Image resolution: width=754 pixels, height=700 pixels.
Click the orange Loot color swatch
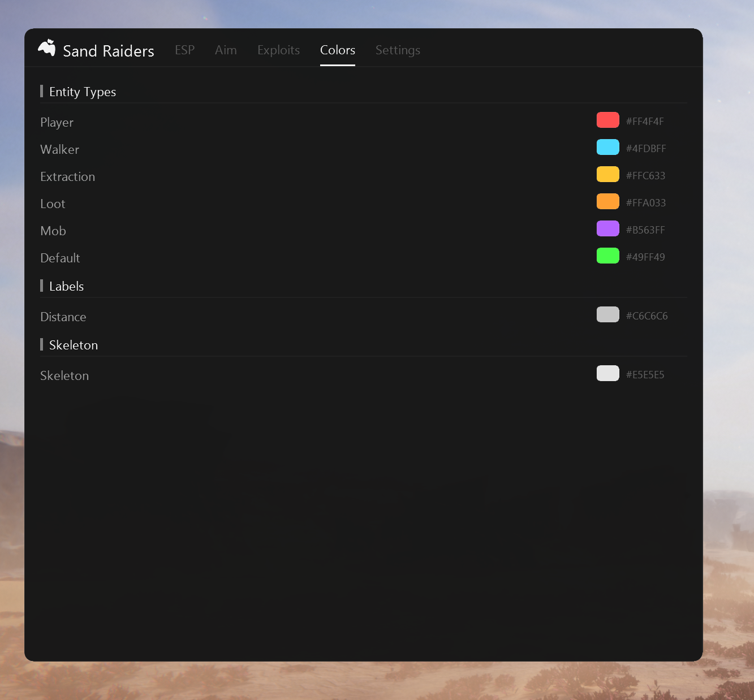pyautogui.click(x=608, y=201)
